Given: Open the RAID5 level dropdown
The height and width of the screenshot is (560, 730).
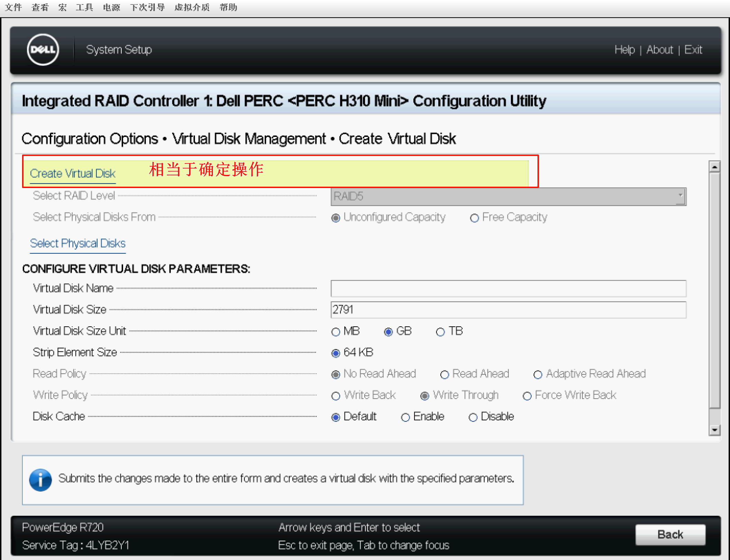Looking at the screenshot, I should [508, 196].
